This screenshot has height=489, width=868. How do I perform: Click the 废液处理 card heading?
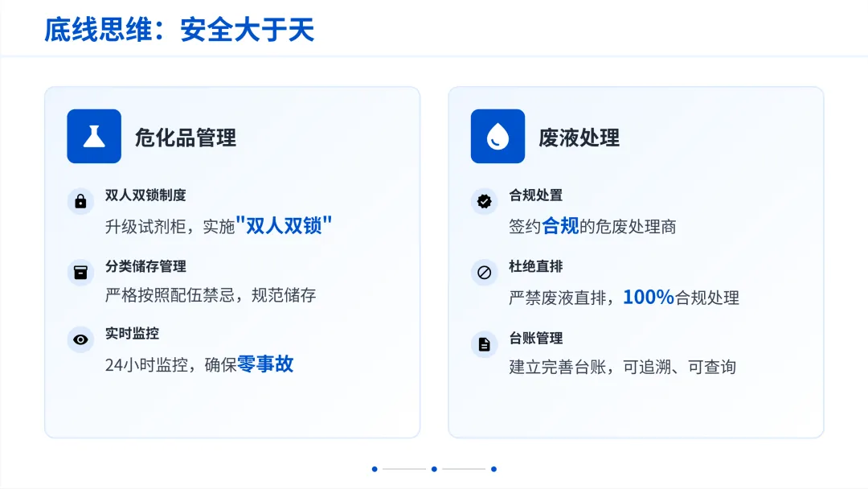coord(579,138)
